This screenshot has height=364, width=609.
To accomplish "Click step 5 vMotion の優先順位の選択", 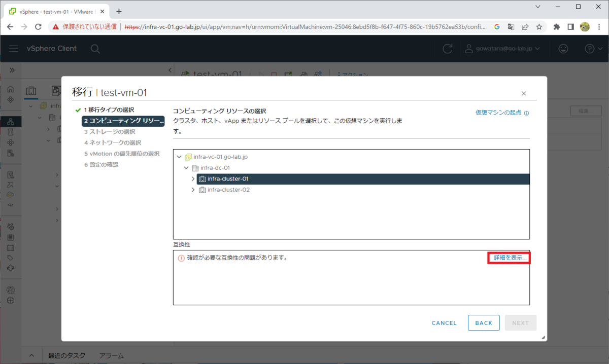I will pos(122,154).
